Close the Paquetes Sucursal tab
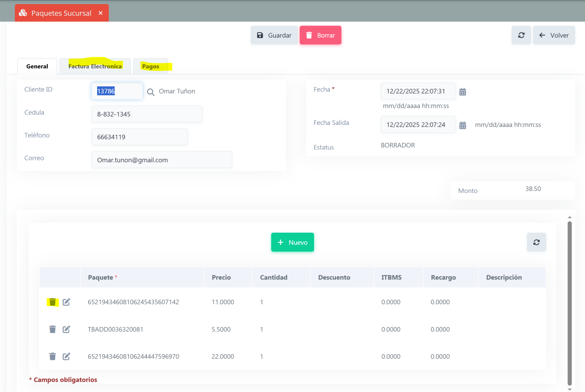Viewport: 585px width, 392px height. [x=101, y=13]
